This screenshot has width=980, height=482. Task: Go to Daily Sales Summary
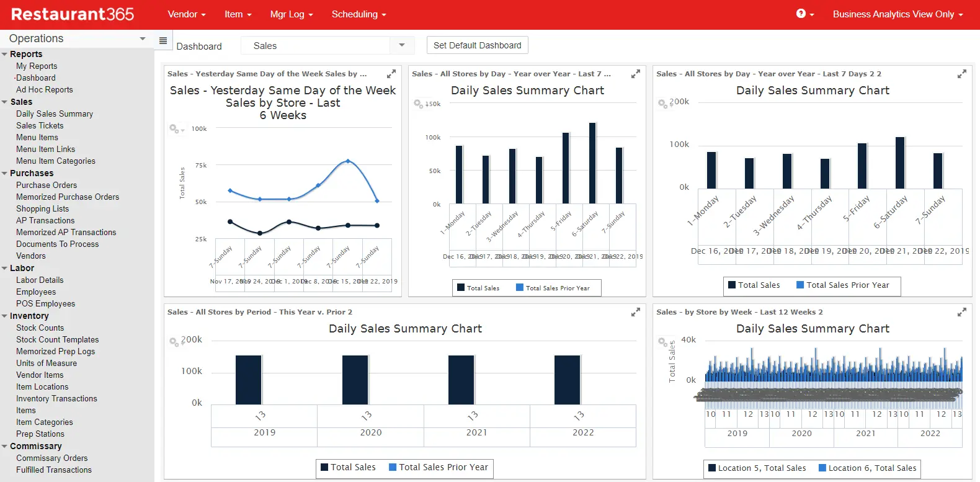coord(55,114)
